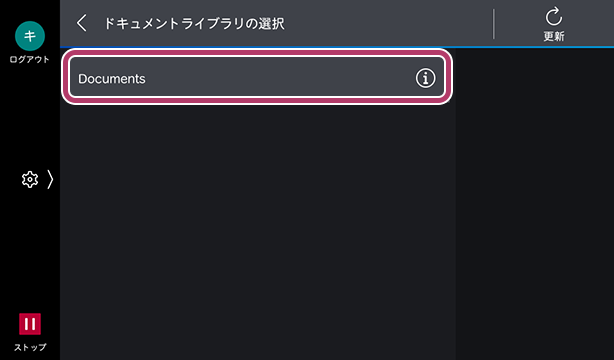Open the settings expander beside the gear

click(50, 179)
